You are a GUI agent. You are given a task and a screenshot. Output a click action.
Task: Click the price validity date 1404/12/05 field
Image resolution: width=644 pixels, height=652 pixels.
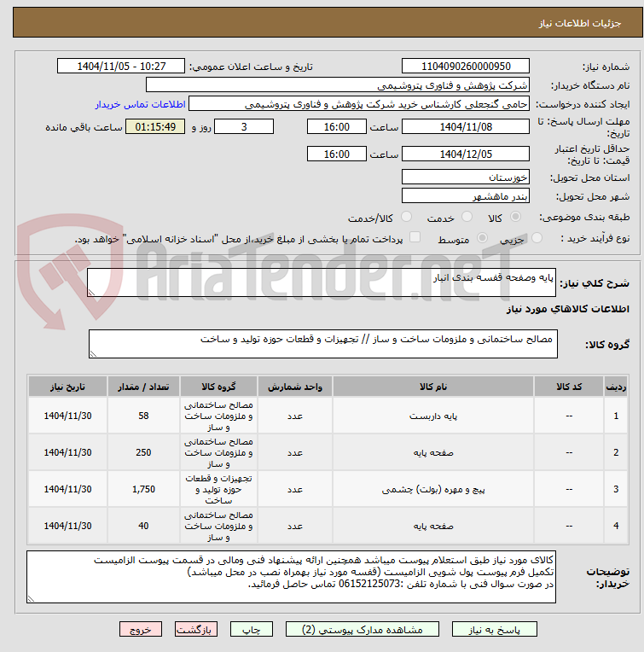coord(466,154)
